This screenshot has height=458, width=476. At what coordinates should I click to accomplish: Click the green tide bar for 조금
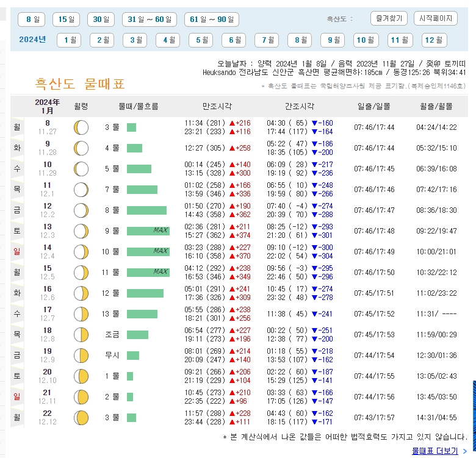point(137,335)
